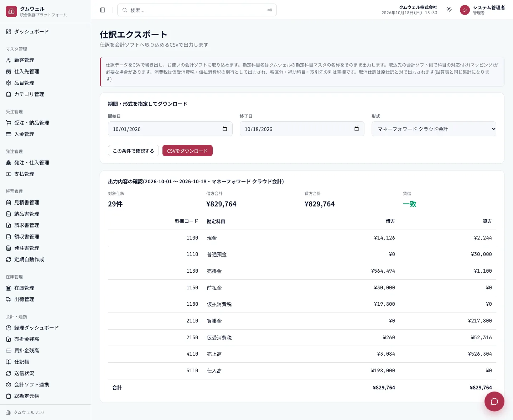Open the end date calendar picker icon

[x=357, y=129]
